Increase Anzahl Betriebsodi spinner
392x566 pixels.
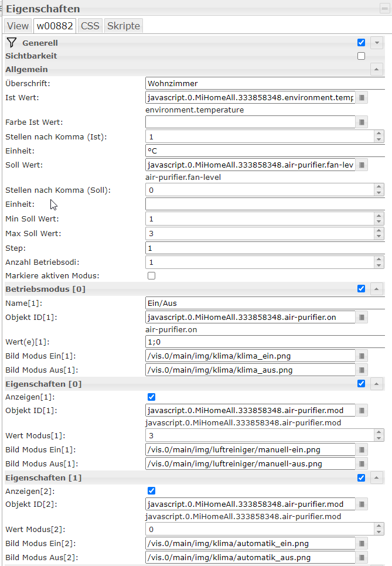click(379, 259)
